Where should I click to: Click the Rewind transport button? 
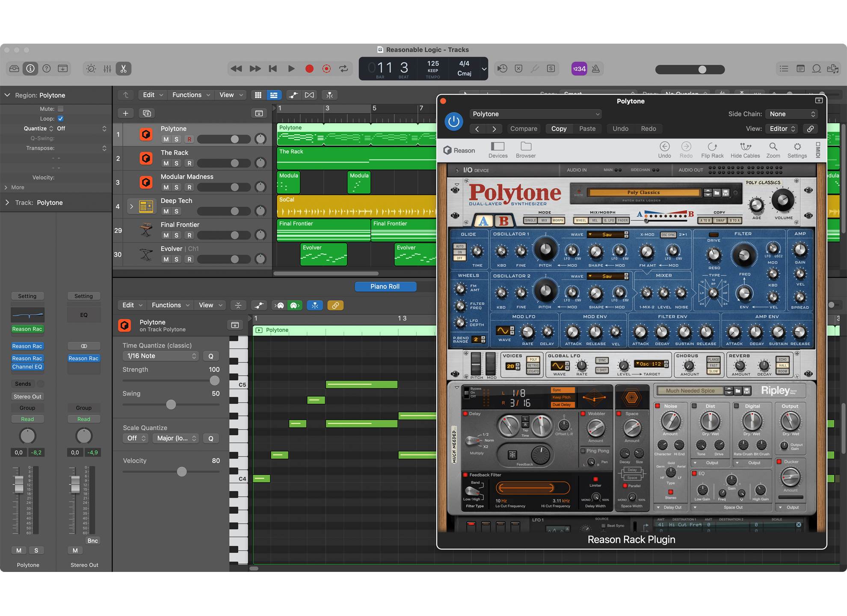pos(236,68)
